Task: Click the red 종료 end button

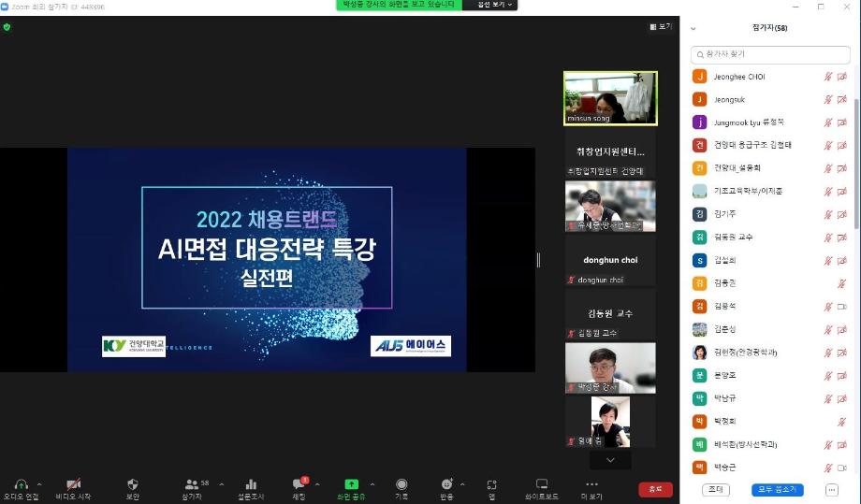Action: [x=655, y=489]
